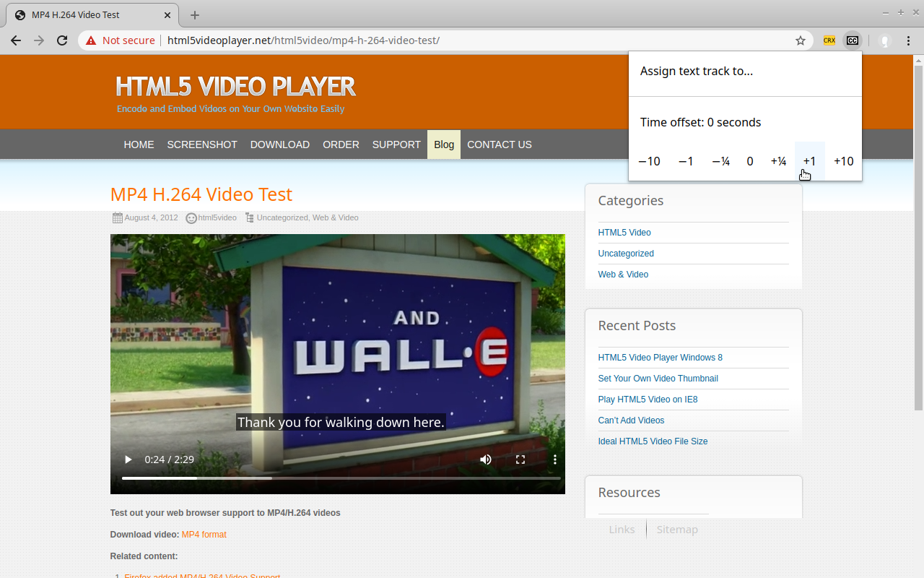The height and width of the screenshot is (578, 924).
Task: Open the SCREENSHOT navigation item
Action: 202,144
